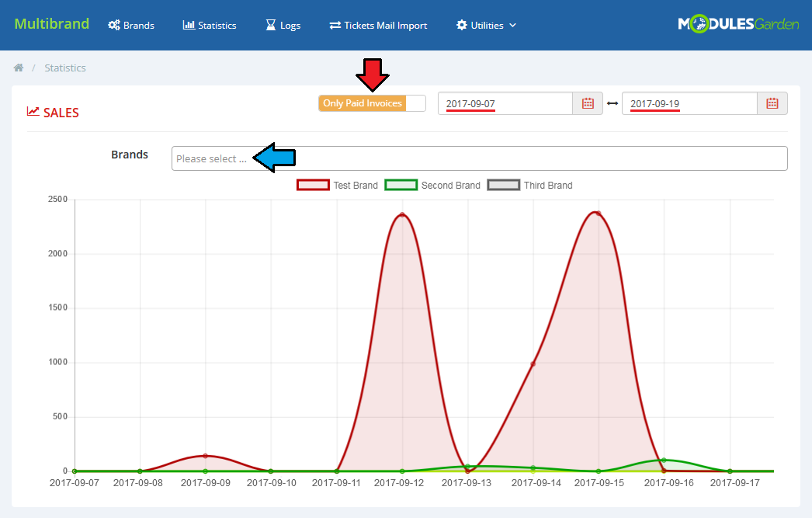The image size is (812, 518).
Task: Expand the Utilities dropdown chevron
Action: [512, 25]
